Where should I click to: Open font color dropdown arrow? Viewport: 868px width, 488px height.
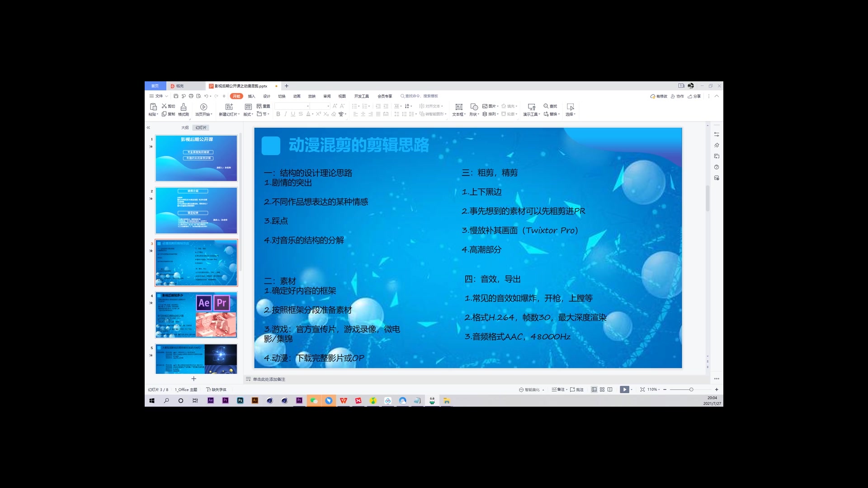(x=312, y=114)
